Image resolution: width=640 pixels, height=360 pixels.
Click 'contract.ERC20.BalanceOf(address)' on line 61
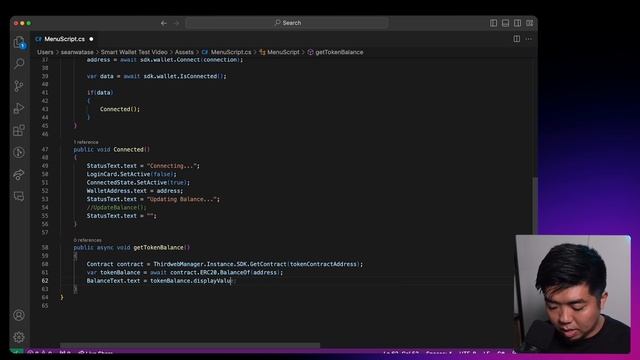224,272
